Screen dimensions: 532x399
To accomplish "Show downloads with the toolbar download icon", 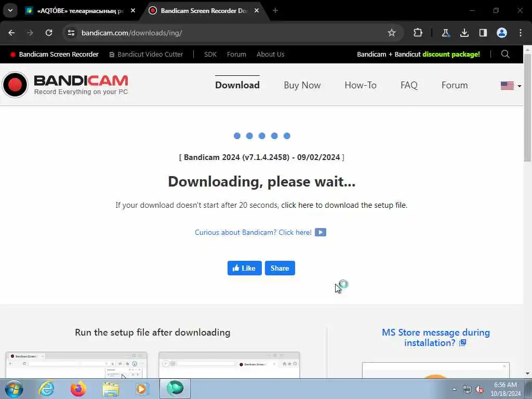I will tap(464, 33).
